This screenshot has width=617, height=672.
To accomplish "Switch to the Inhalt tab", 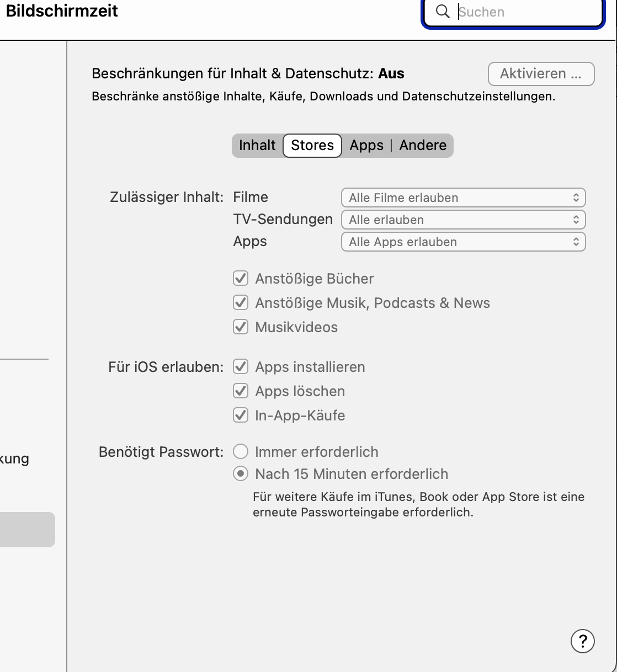I will [257, 146].
